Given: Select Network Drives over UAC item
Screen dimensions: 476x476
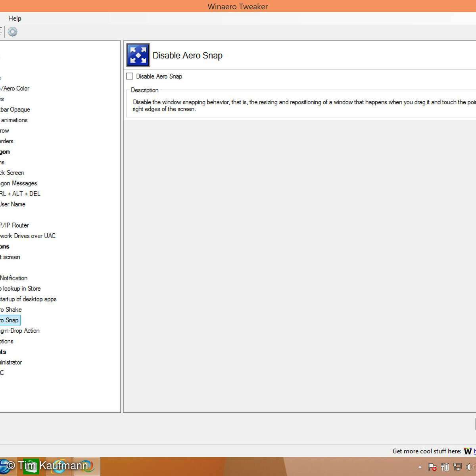Looking at the screenshot, I should pos(28,236).
